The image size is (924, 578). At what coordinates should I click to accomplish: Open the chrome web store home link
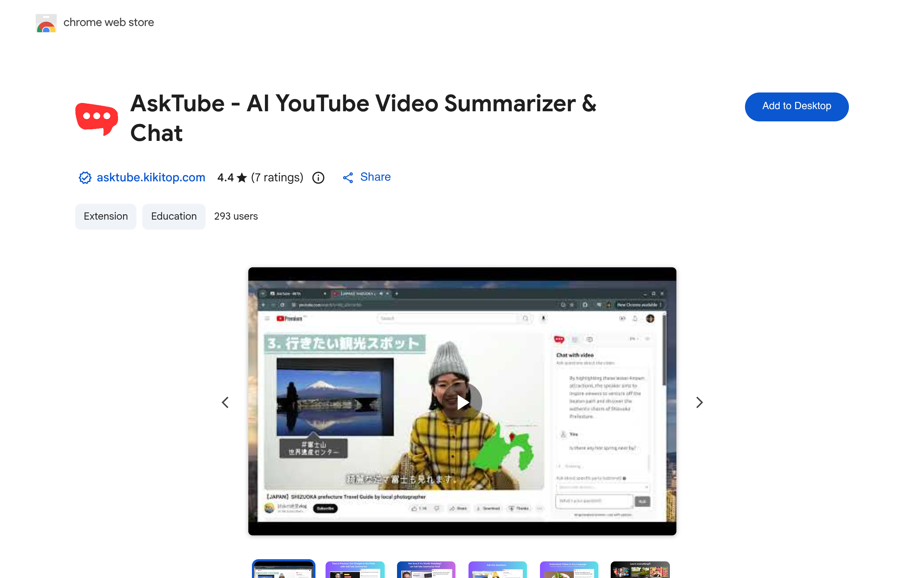[108, 22]
